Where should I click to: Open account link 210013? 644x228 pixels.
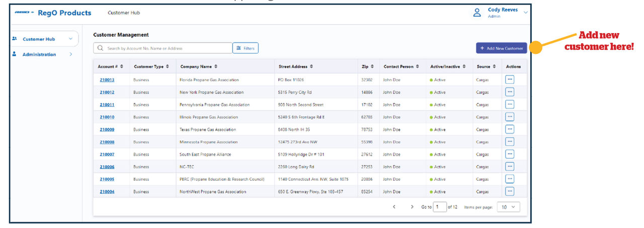click(x=107, y=80)
